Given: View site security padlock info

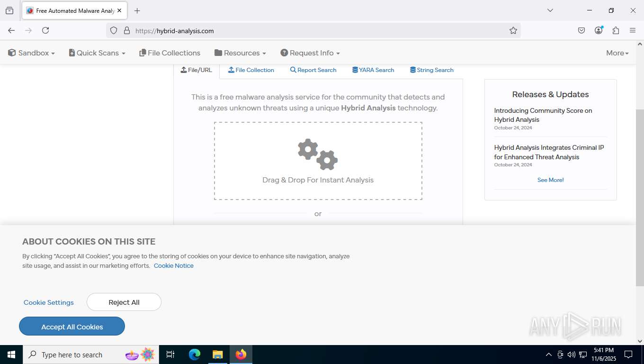Looking at the screenshot, I should 127,30.
